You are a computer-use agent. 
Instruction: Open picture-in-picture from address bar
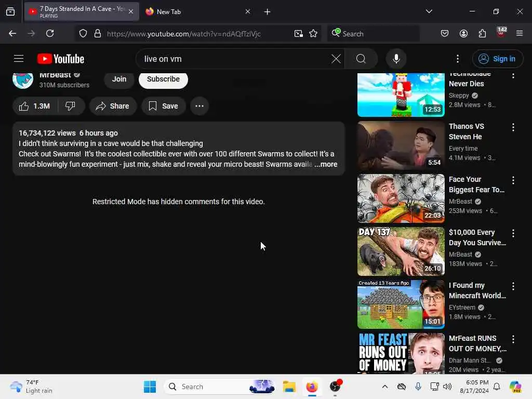[x=299, y=34]
